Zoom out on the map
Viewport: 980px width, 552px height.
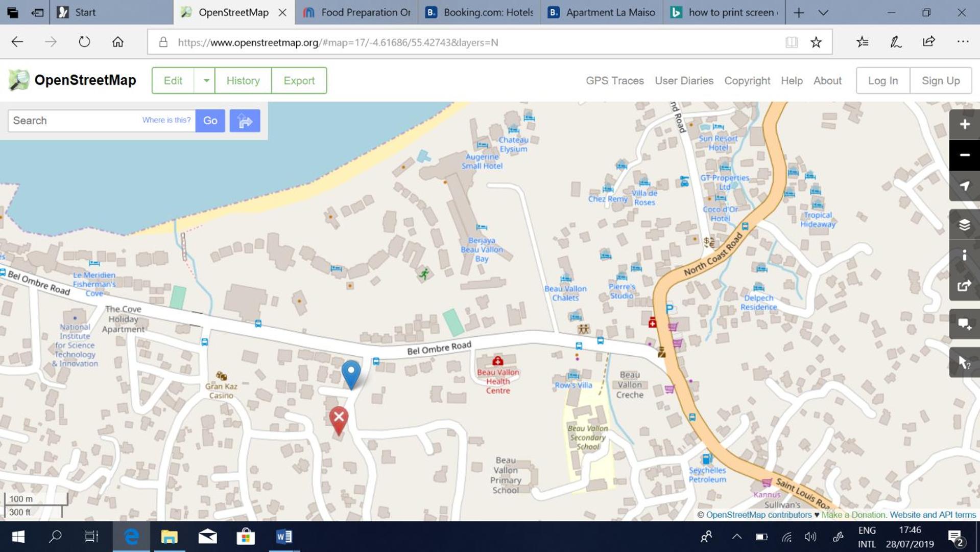tap(964, 155)
